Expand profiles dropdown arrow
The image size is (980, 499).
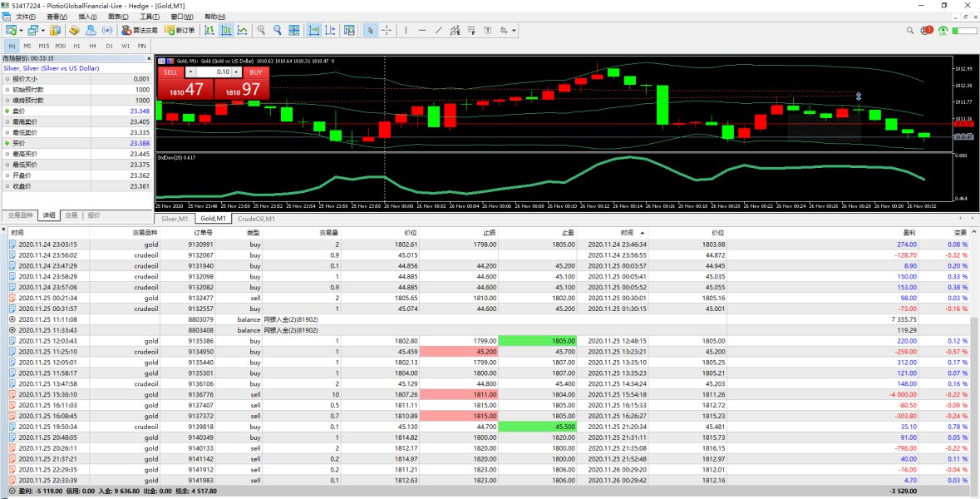tap(42, 30)
